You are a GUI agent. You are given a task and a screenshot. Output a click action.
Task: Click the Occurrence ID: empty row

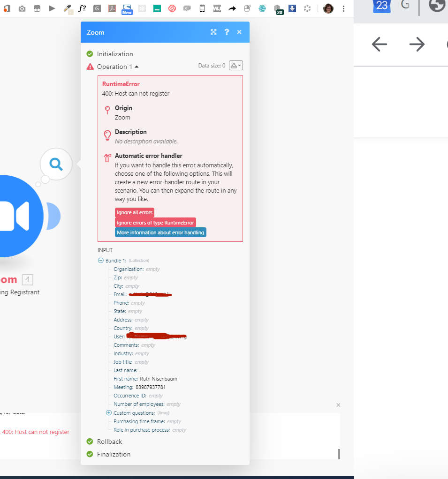click(138, 396)
